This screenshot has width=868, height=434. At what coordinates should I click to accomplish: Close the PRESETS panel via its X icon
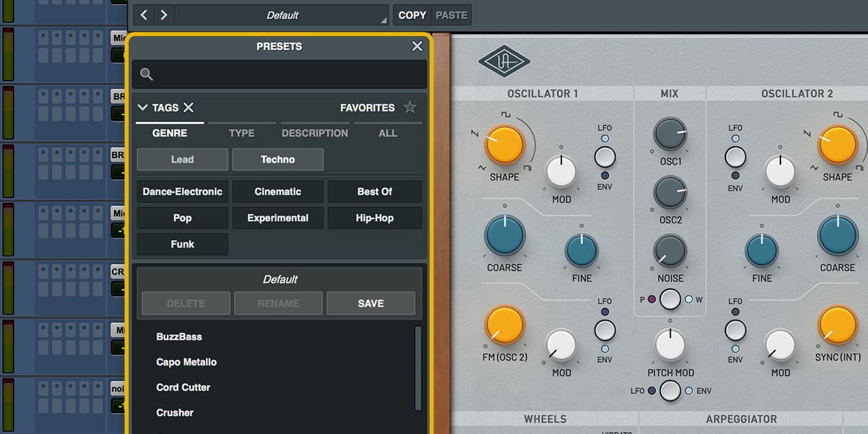416,46
